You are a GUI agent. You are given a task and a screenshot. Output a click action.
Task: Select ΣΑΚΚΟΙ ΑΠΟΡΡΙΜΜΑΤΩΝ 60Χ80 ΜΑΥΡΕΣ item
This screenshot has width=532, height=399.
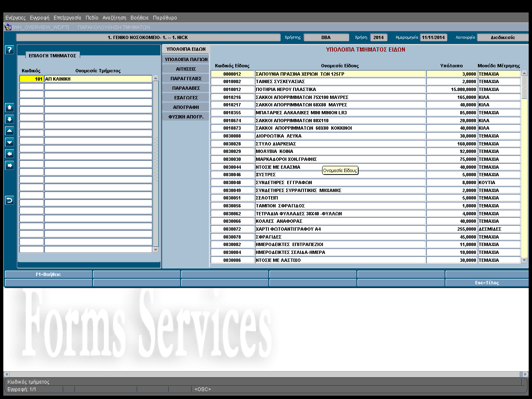340,105
